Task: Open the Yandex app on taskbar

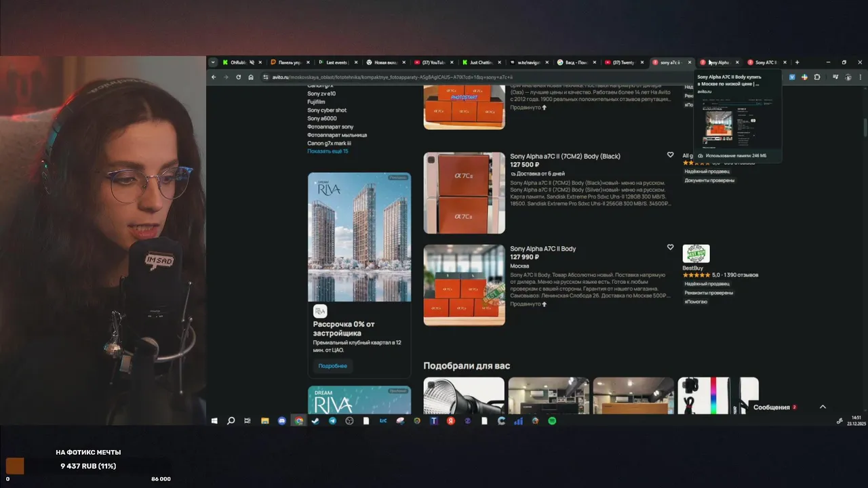Action: [x=451, y=421]
